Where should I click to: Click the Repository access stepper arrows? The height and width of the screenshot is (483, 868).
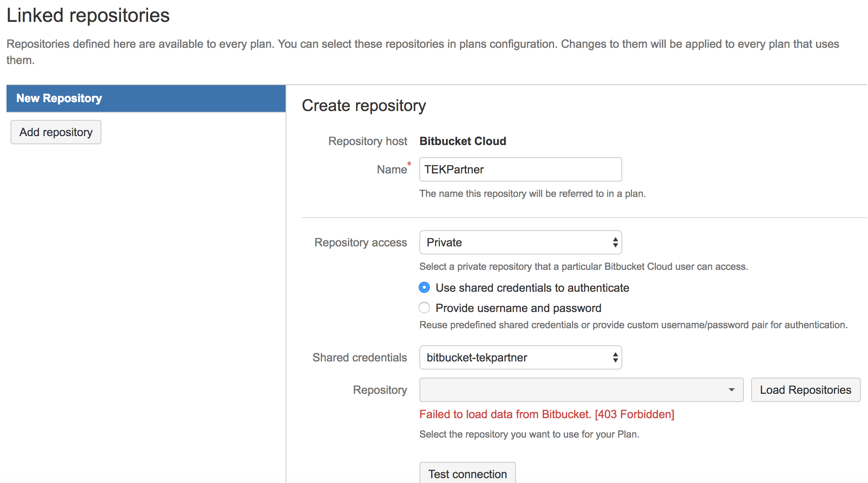[615, 242]
